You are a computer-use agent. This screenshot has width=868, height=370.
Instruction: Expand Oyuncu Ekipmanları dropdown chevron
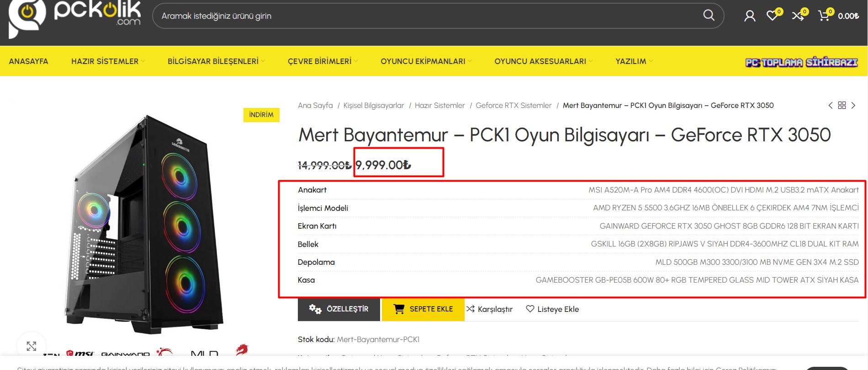(x=470, y=61)
